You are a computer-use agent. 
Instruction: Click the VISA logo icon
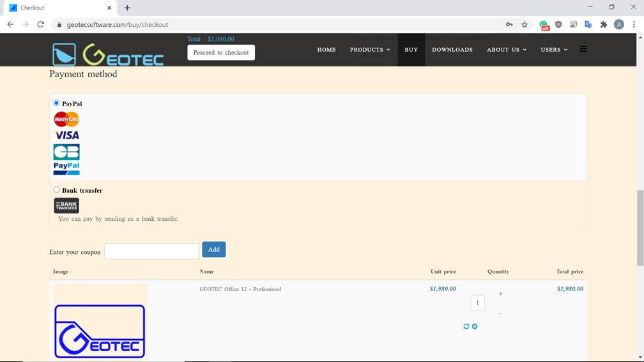tap(66, 135)
